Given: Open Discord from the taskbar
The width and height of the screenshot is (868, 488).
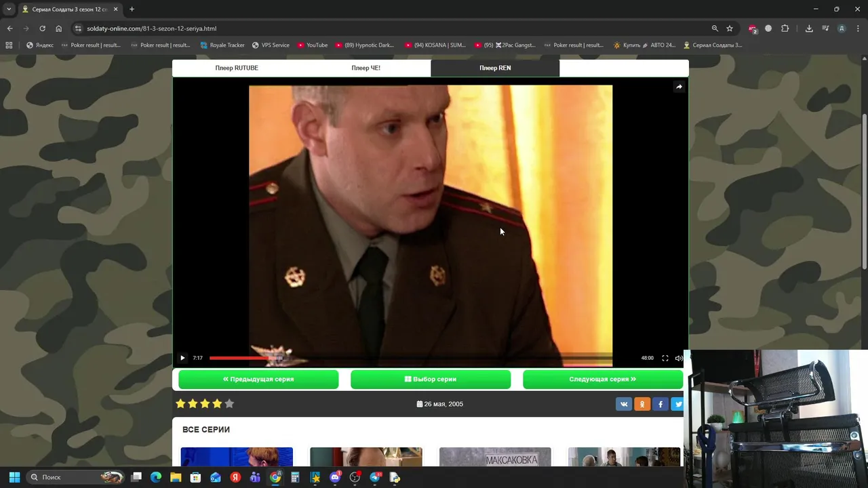Looking at the screenshot, I should tap(335, 477).
